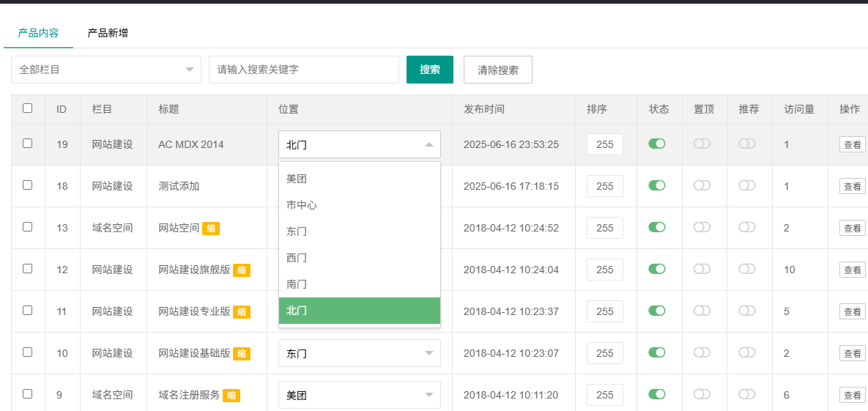
Task: Click the 缩 badge next to 域名注册服务
Action: pyautogui.click(x=231, y=396)
